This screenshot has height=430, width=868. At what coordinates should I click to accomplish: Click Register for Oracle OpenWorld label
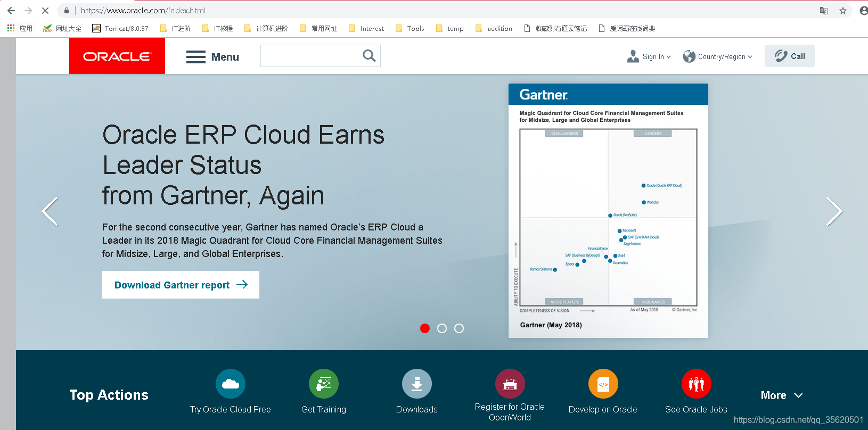pyautogui.click(x=510, y=412)
